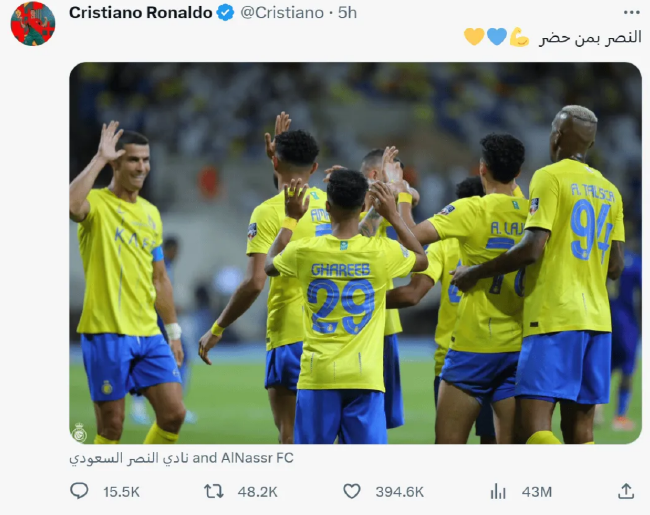Open the reply comment icon

click(x=79, y=491)
